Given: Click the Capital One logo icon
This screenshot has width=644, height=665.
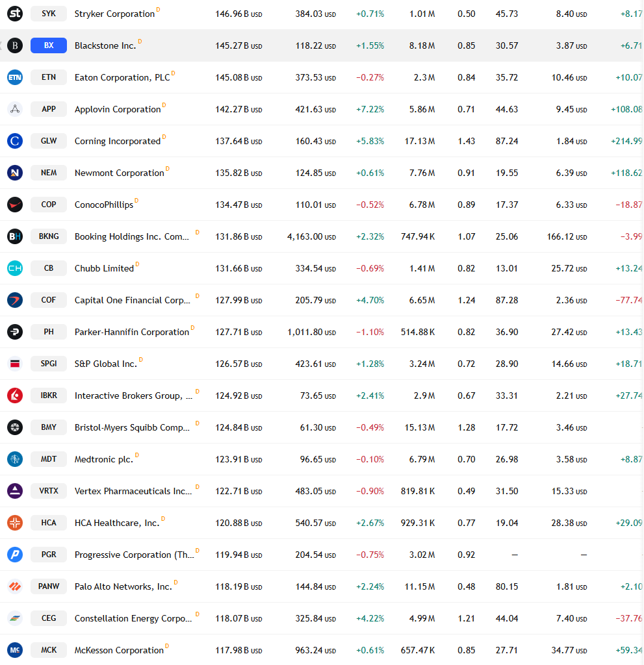Looking at the screenshot, I should coord(15,300).
